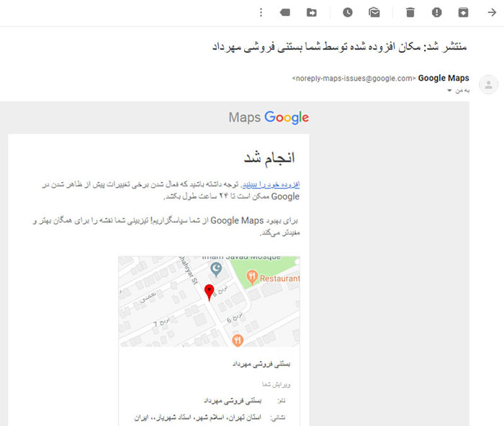This screenshot has width=504, height=426.
Task: Click the email subject منتشر شد
Action: tap(339, 47)
